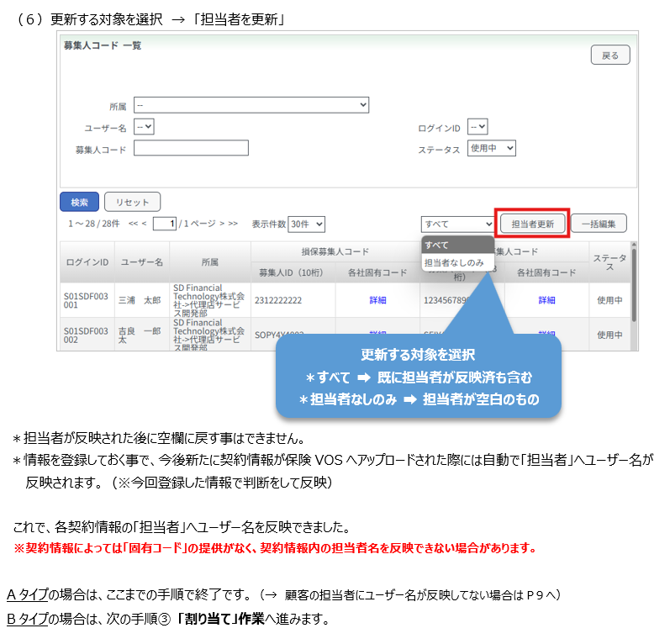Open the 表示件数 30件 dropdown
The width and height of the screenshot is (670, 644).
click(306, 224)
